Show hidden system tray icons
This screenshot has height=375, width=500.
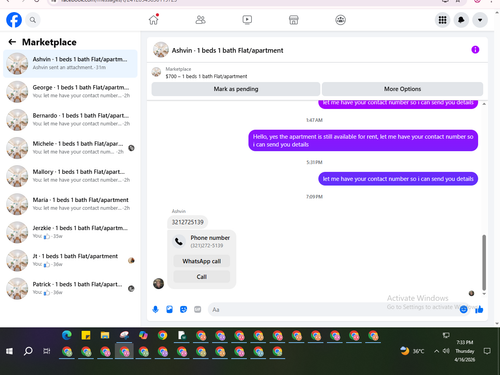[436, 351]
